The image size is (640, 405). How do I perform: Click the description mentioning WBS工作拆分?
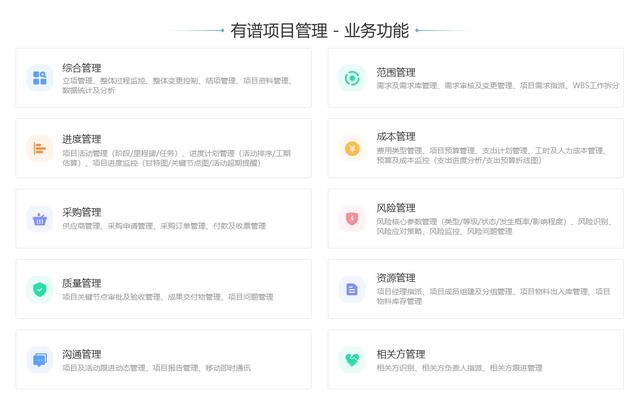pyautogui.click(x=498, y=85)
